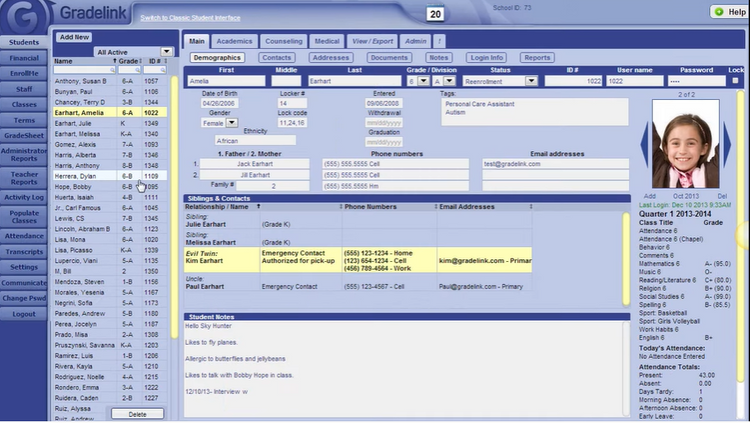This screenshot has width=750, height=423.
Task: Switch to the Academics tab
Action: click(x=235, y=41)
